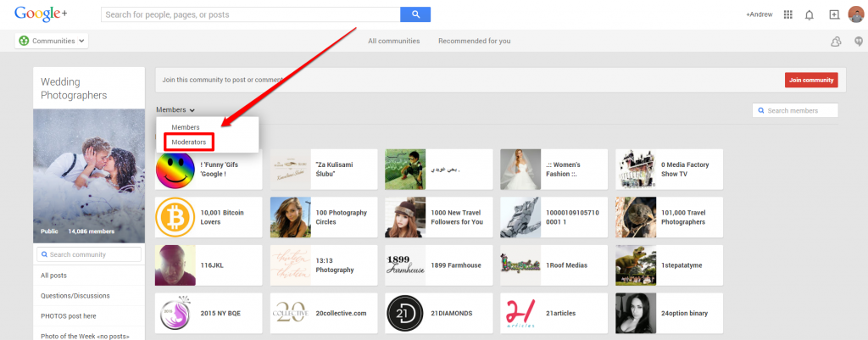
Task: Click the wedding dress avatar of Women's Fashion
Action: click(520, 170)
